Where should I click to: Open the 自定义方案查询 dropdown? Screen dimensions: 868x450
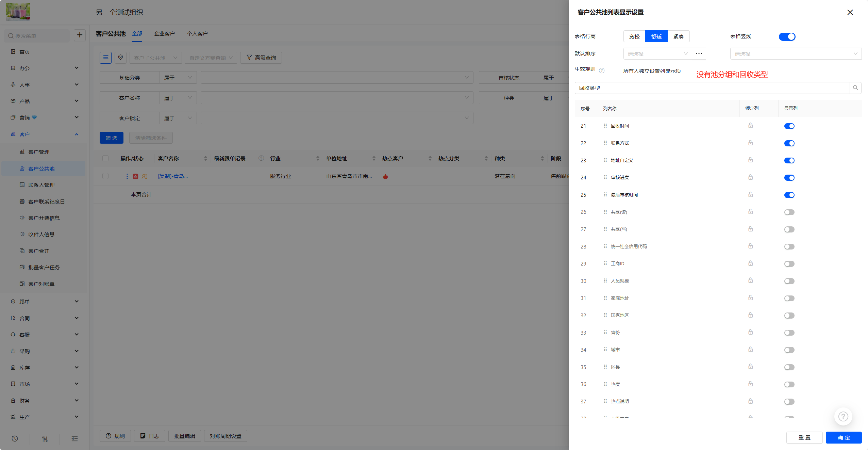coord(211,58)
